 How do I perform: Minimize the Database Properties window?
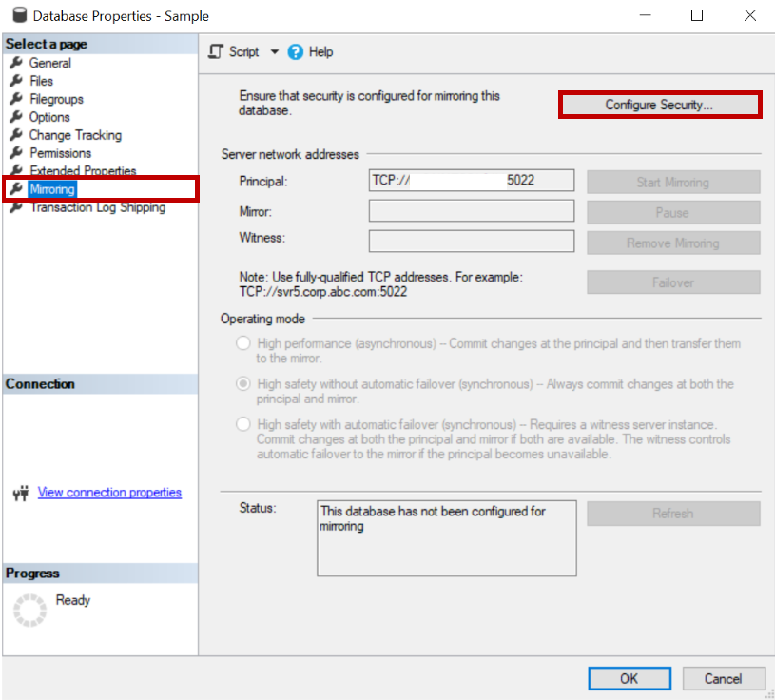click(x=645, y=15)
